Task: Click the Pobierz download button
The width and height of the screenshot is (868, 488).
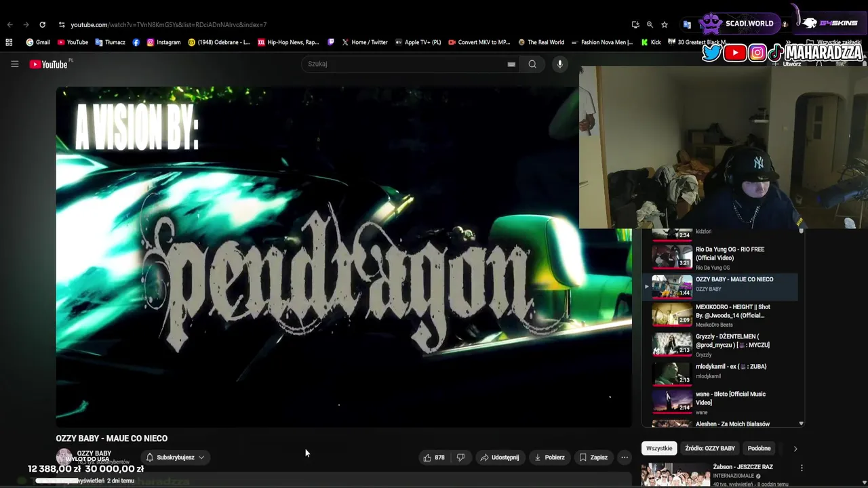Action: [x=549, y=457]
